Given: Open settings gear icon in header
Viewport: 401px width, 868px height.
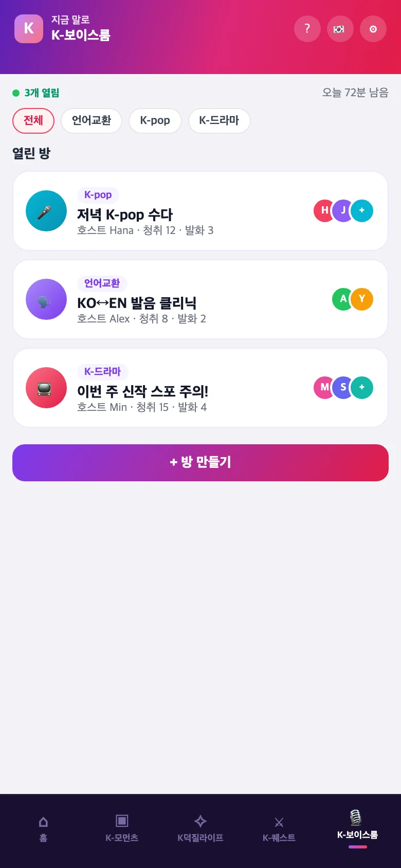Looking at the screenshot, I should (373, 29).
